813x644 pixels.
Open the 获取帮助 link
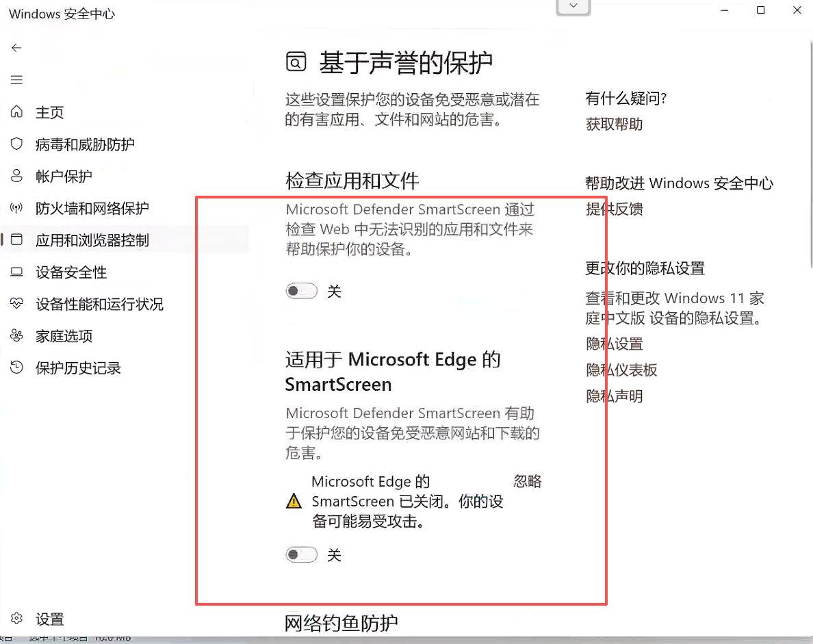[614, 125]
